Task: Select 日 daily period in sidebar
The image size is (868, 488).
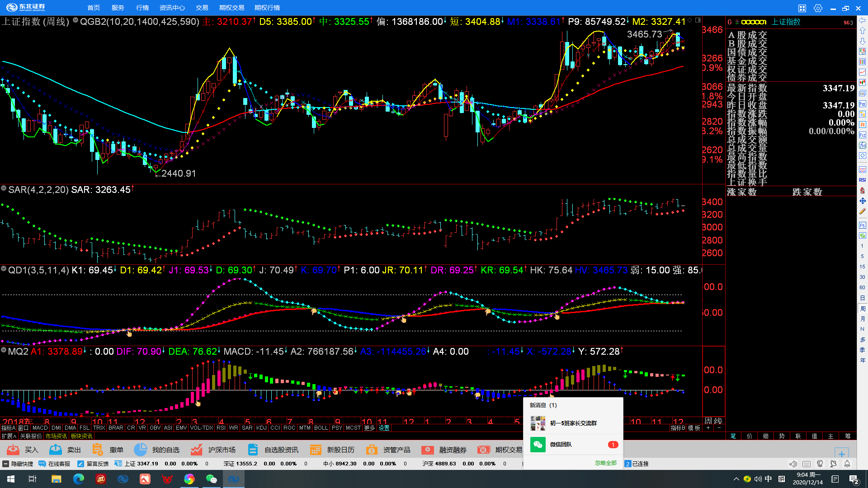Action: [863, 298]
